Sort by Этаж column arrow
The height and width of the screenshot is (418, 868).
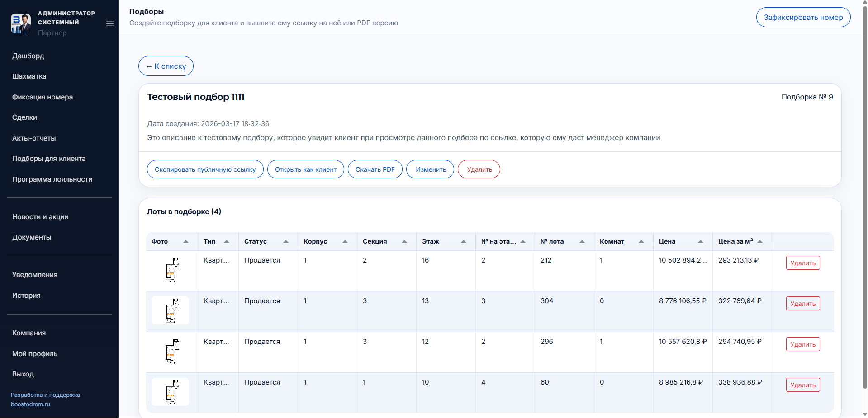coord(464,241)
